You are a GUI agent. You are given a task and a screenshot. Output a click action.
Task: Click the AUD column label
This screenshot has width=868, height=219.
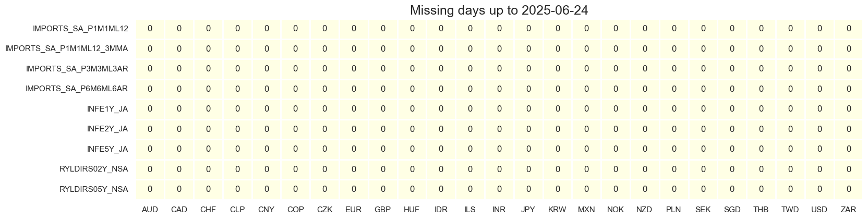[x=150, y=210]
